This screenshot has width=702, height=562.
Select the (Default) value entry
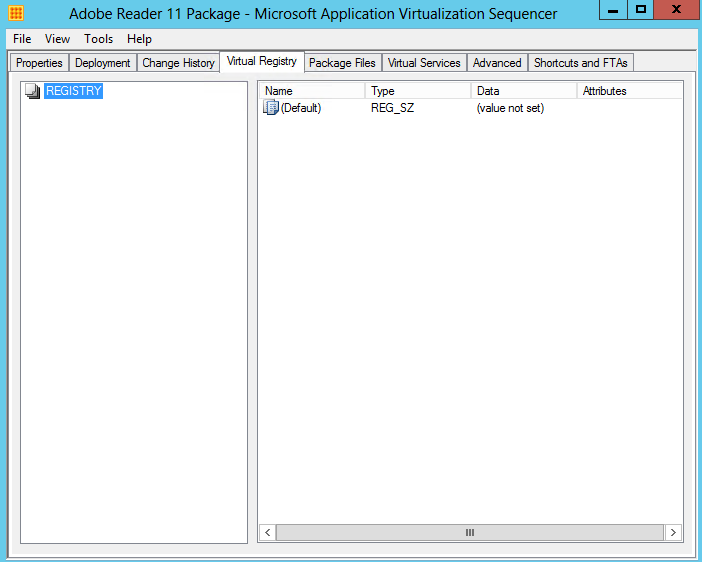301,108
